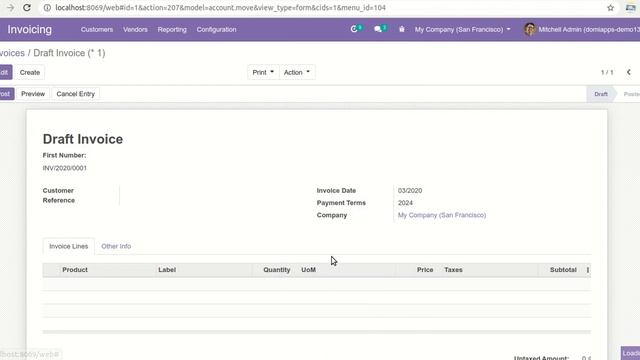640x360 pixels.
Task: Click the Create button
Action: pos(30,72)
